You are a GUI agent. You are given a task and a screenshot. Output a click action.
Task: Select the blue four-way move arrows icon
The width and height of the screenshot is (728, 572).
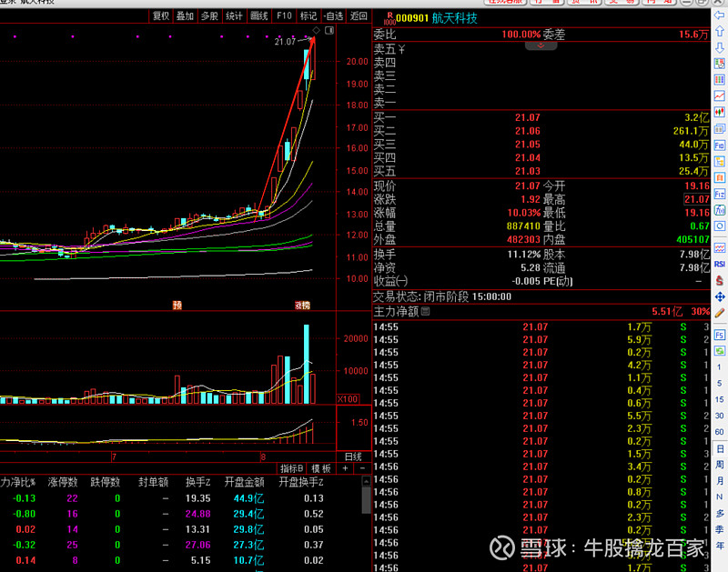click(719, 296)
